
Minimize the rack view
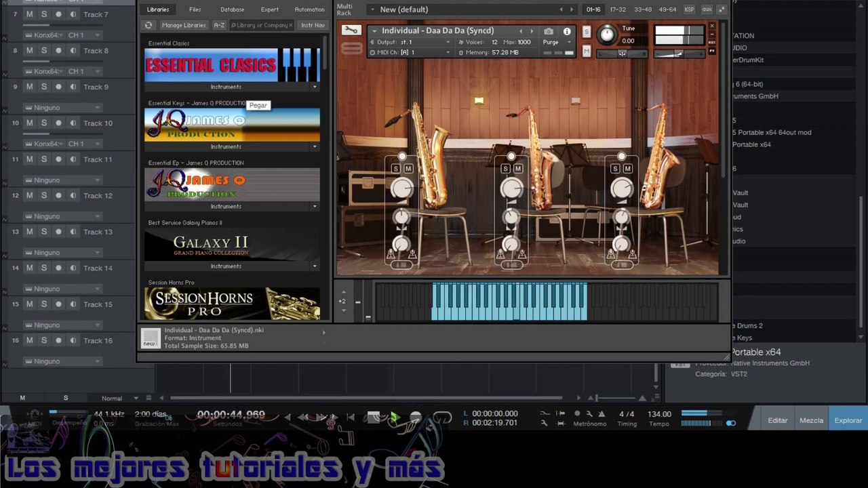722,9
